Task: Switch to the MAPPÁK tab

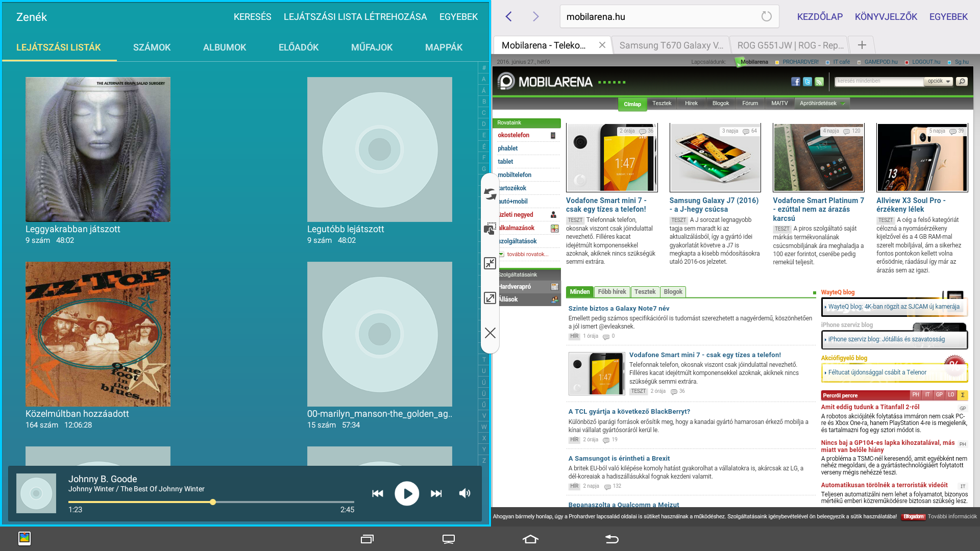Action: pos(444,47)
